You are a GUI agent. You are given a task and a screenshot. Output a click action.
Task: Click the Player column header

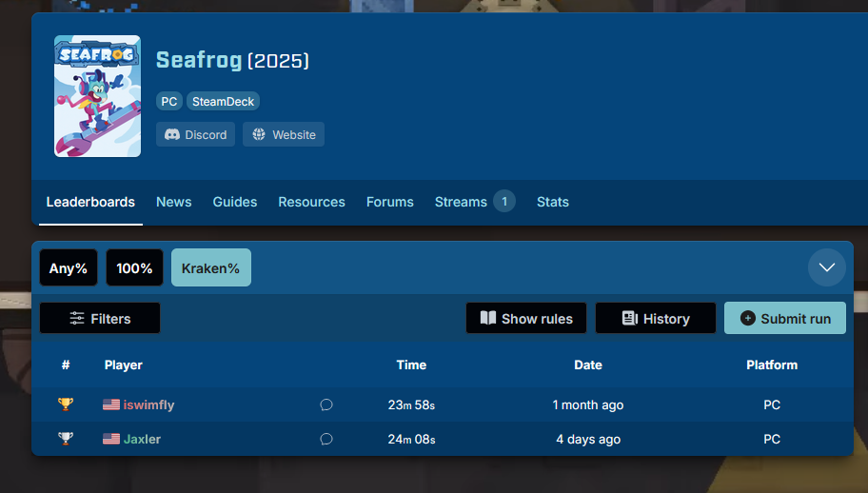click(124, 365)
